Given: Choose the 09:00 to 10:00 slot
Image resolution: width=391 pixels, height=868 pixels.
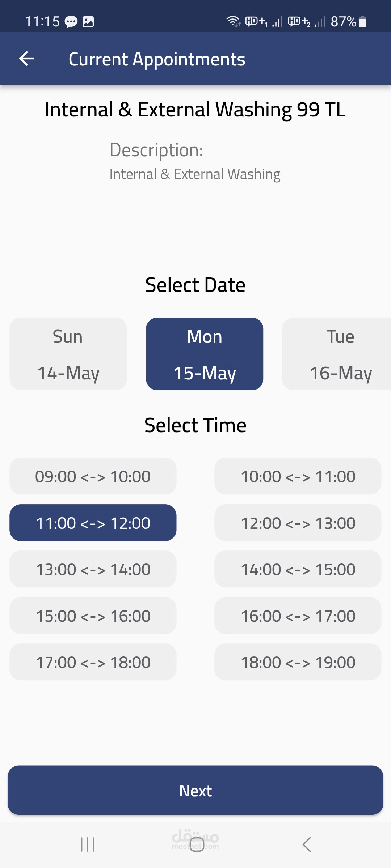Looking at the screenshot, I should coord(93,476).
